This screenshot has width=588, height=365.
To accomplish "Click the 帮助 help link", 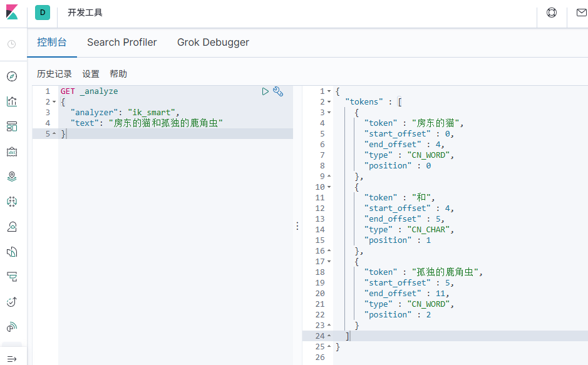I will point(118,74).
